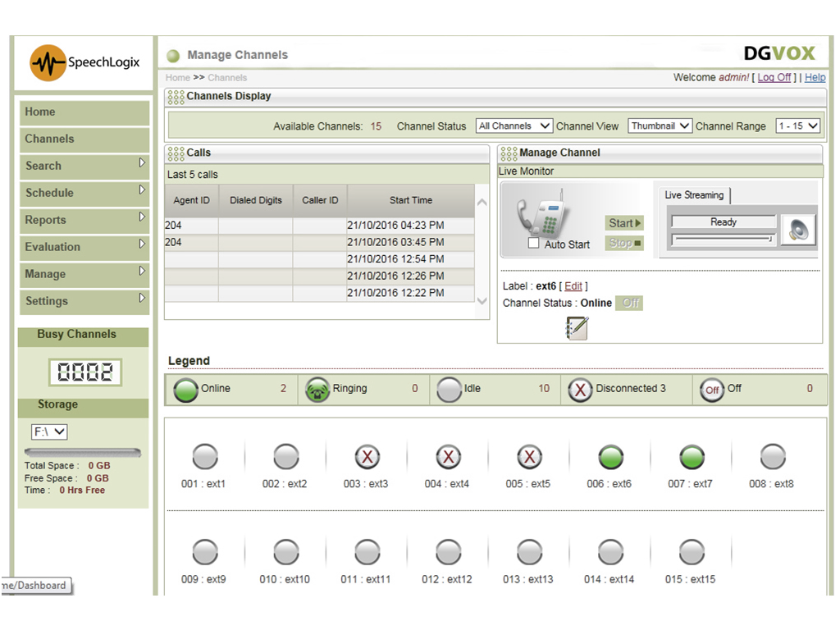Select disconnected channel 005 : ext5
Screen dimensions: 840x630
529,457
